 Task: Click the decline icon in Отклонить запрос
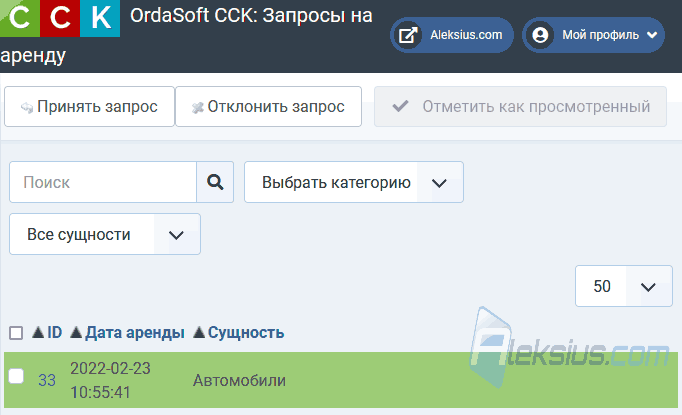(x=198, y=107)
